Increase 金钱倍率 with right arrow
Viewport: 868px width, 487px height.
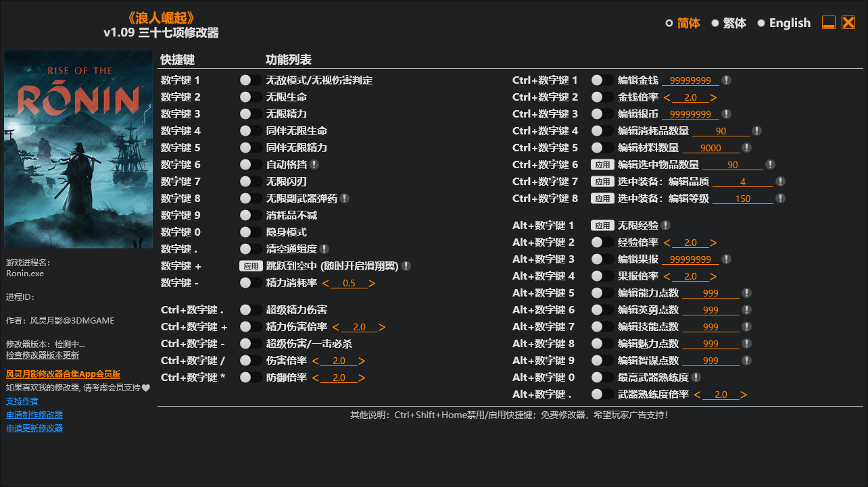(x=713, y=97)
